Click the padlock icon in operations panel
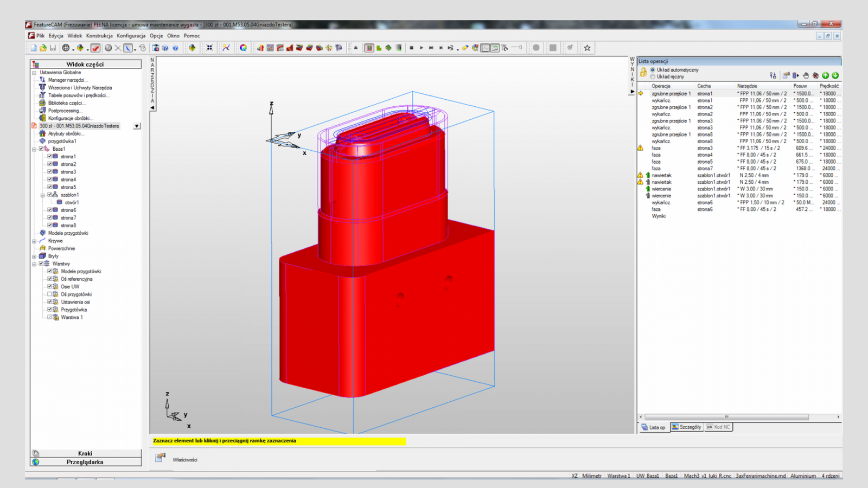This screenshot has width=868, height=488. (x=643, y=73)
